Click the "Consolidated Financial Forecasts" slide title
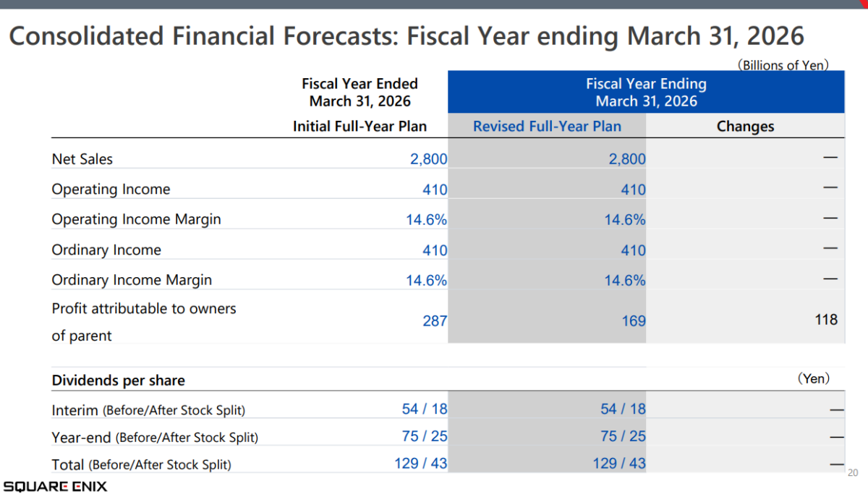 406,35
